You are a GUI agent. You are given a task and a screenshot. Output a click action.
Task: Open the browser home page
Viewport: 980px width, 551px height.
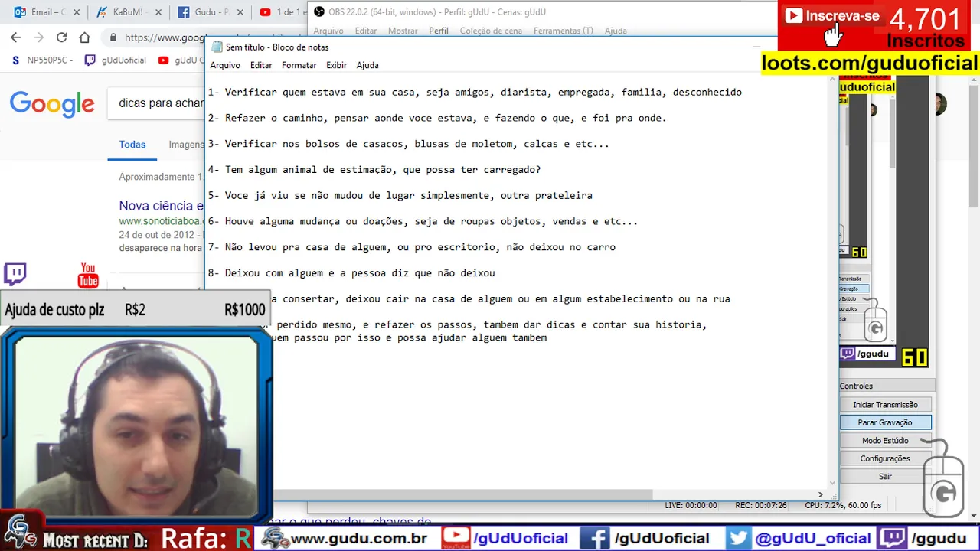click(84, 37)
